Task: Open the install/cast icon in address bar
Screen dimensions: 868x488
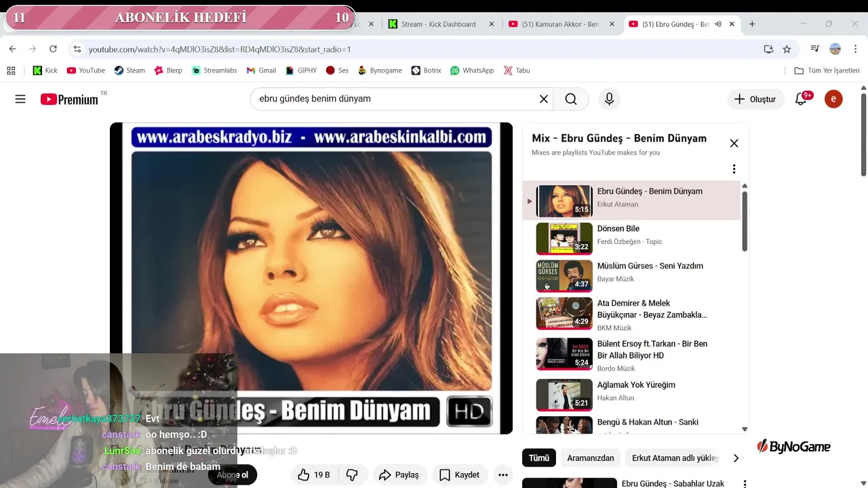Action: [768, 49]
